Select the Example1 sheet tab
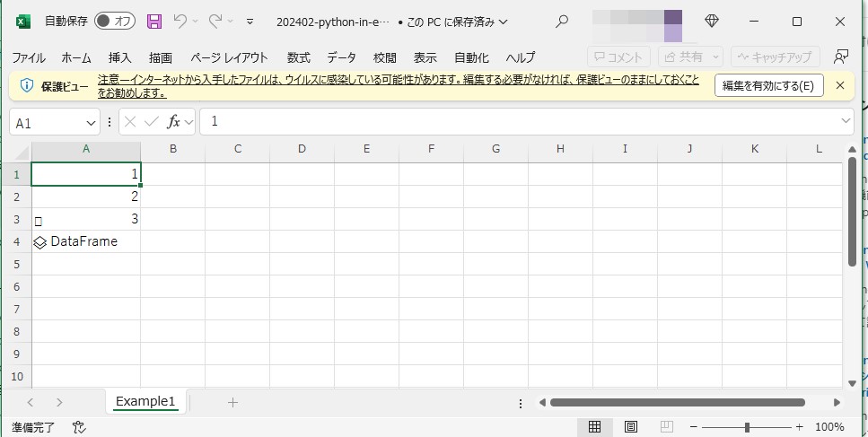This screenshot has height=437, width=868. click(x=145, y=402)
